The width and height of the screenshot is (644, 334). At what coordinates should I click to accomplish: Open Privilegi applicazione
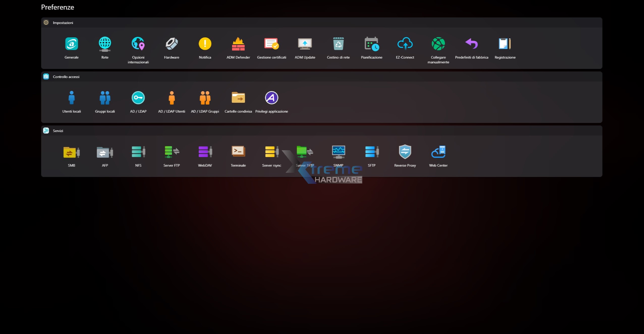(271, 98)
